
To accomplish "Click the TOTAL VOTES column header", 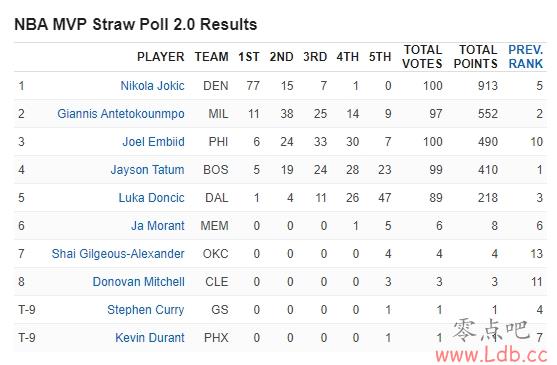I will (422, 57).
